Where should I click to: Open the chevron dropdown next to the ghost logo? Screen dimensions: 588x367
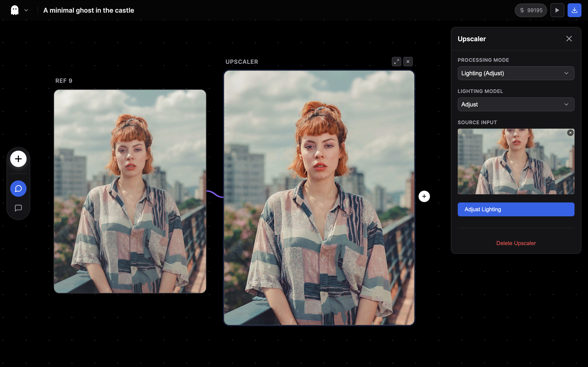point(26,10)
